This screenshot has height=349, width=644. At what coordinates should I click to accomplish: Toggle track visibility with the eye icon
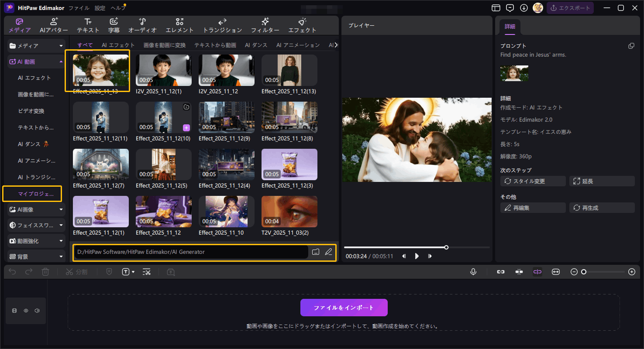coord(26,310)
